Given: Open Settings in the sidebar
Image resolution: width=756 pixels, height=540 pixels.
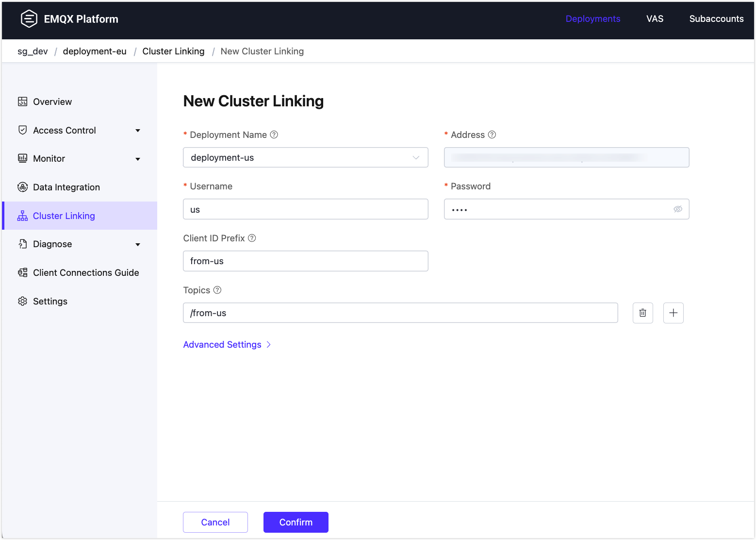Looking at the screenshot, I should click(80, 301).
